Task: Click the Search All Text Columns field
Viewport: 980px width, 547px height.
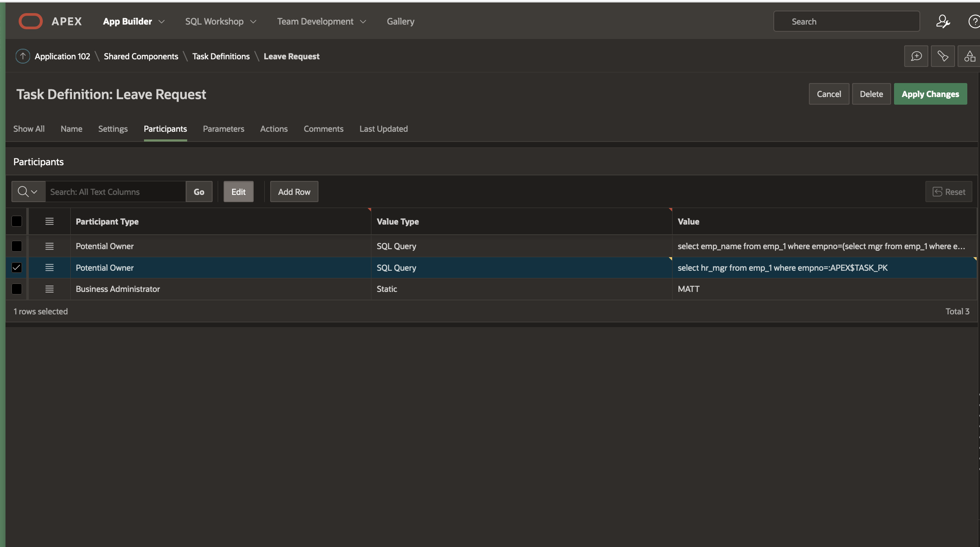Action: [x=115, y=192]
